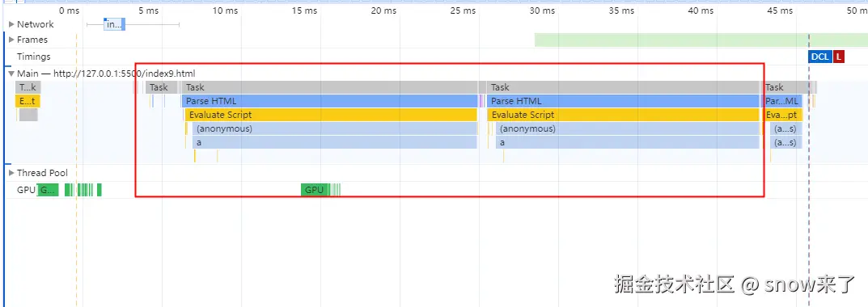Select the 'G...' GPU block
The width and height of the screenshot is (868, 307).
[48, 191]
